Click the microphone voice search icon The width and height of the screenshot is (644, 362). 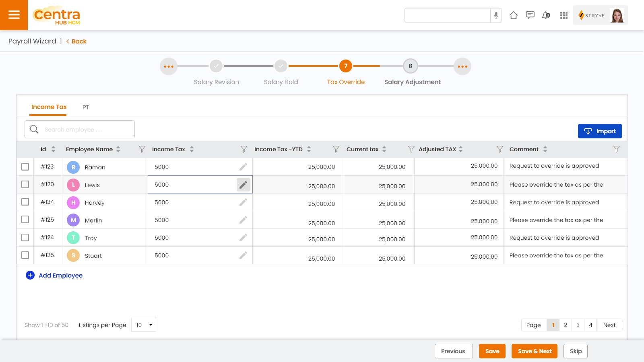[496, 15]
